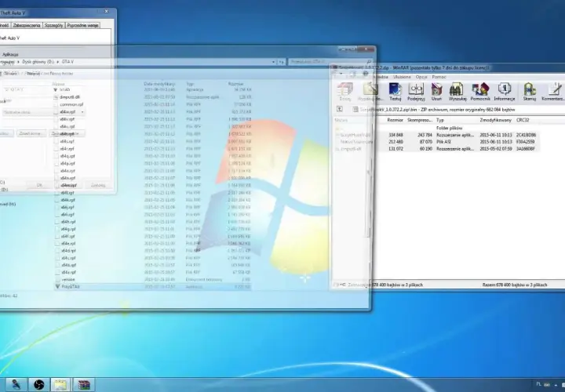Viewport: 565px width, 392px height.
Task: Open the Komentarz comment tool in WinRAR
Action: 553,92
